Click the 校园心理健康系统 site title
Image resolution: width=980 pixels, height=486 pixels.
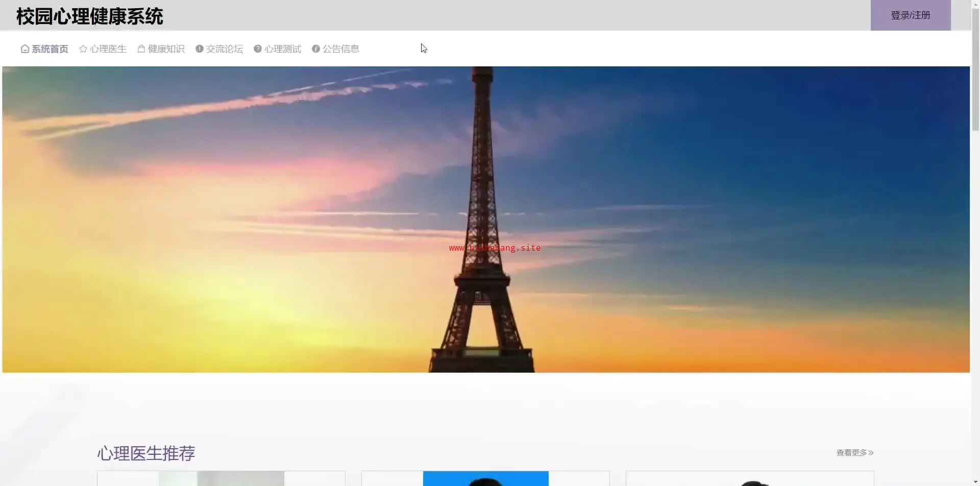(90, 16)
